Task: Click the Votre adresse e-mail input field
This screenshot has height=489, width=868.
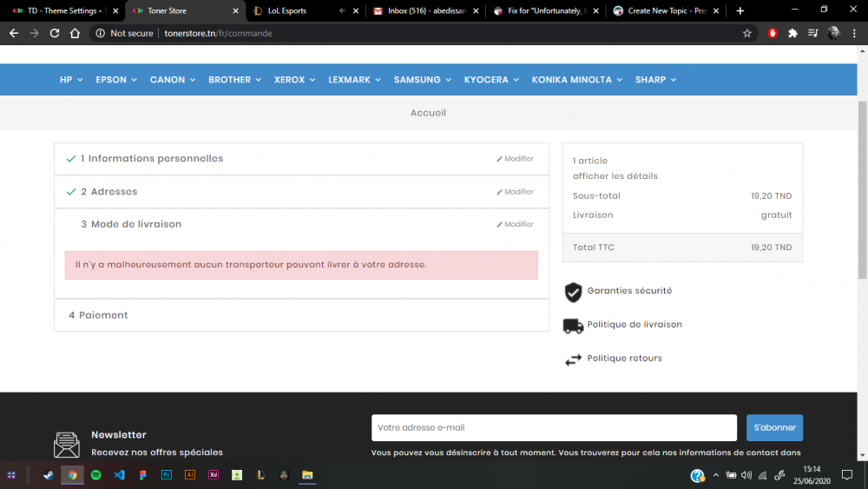Action: 554,427
